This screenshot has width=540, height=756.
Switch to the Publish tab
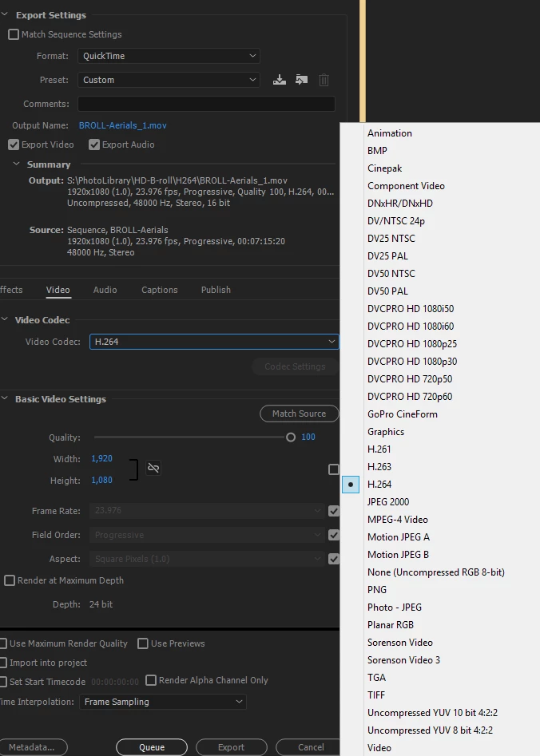(216, 290)
